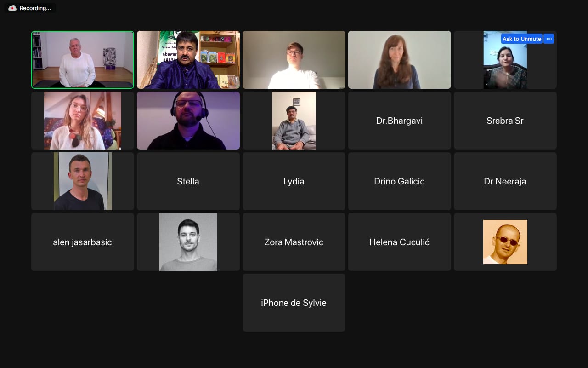Select the Dr Neeraja participant tile
Screen dimensions: 588x368
(505, 181)
